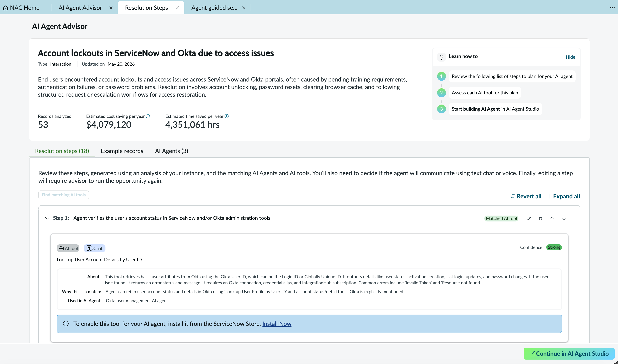Click the AI Agent Advisor page title
This screenshot has height=364, width=618.
[x=60, y=26]
